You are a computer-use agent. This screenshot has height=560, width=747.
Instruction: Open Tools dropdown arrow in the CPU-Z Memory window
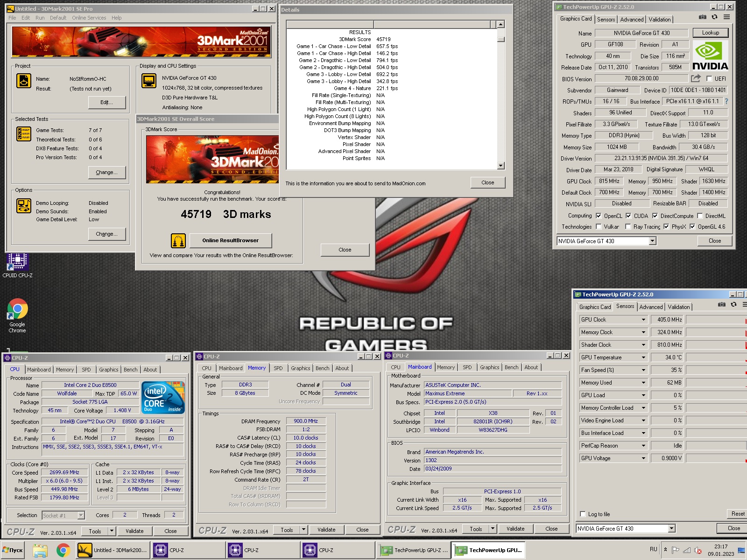(303, 530)
